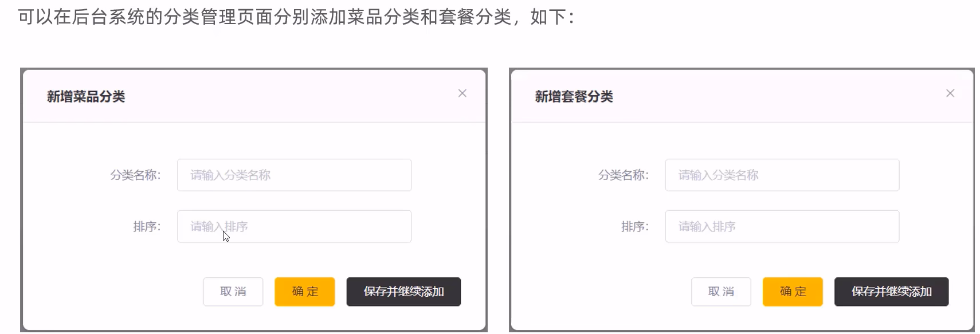This screenshot has height=334, width=980.
Task: Click the 排序 label in combo dialog
Action: click(633, 226)
